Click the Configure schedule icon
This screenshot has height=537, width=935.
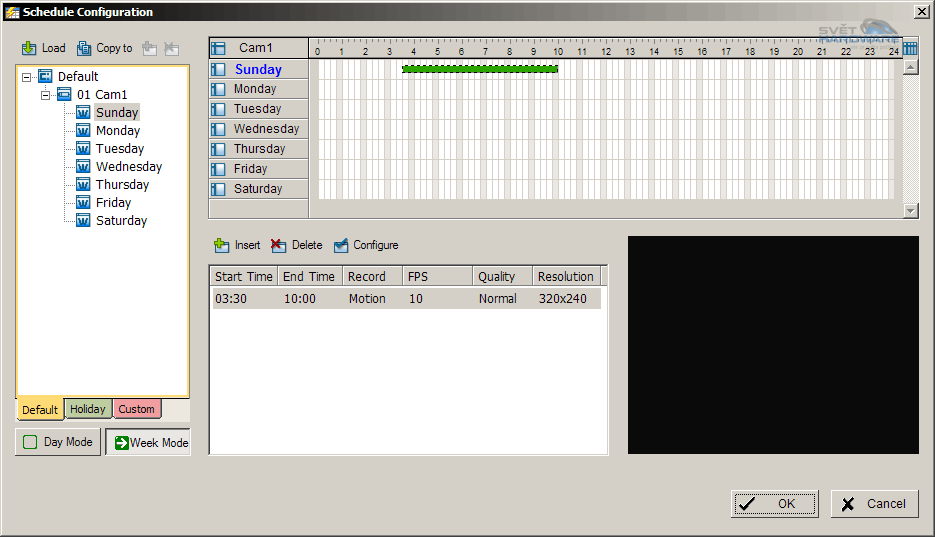(341, 245)
